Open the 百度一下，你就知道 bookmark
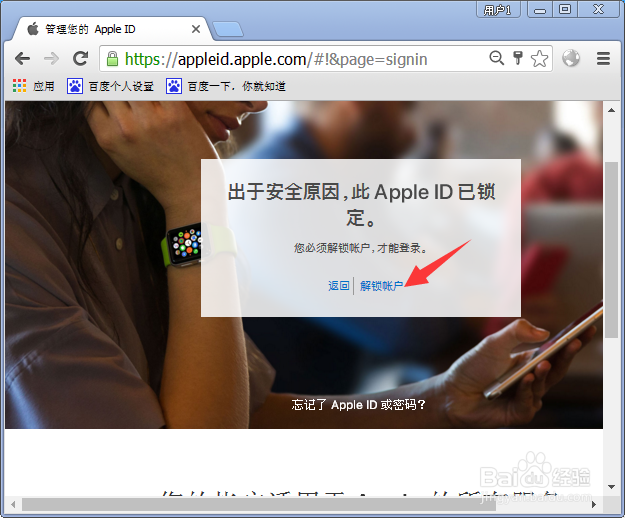The width and height of the screenshot is (625, 518). click(x=226, y=86)
